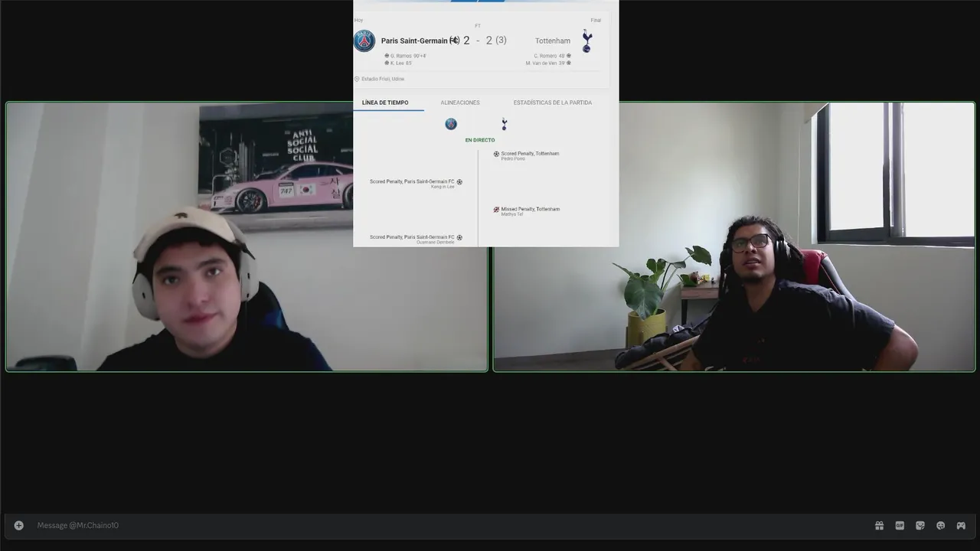The width and height of the screenshot is (980, 551).
Task: Click the Paris Saint-Germain FC team name
Action: (419, 41)
